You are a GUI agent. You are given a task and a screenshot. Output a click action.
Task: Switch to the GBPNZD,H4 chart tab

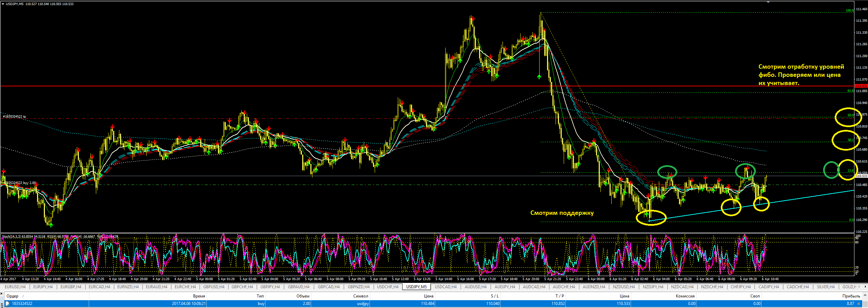[358, 287]
